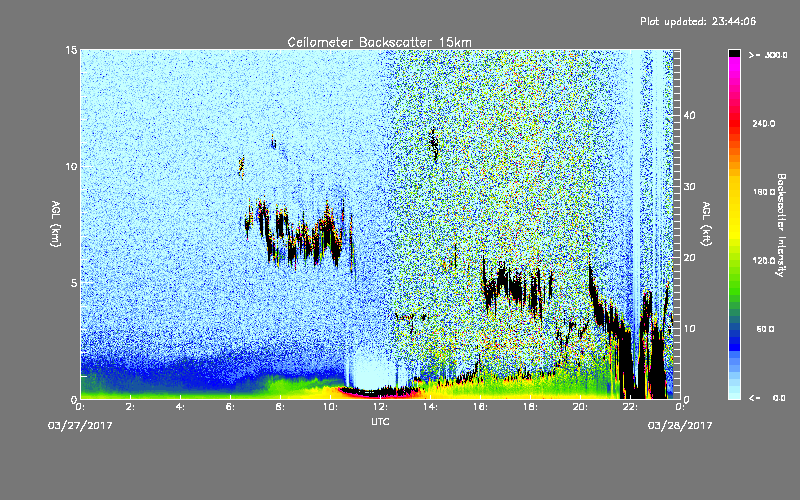The width and height of the screenshot is (800, 500).
Task: Click the "16:" hour tick on the time axis
Action: tap(480, 407)
